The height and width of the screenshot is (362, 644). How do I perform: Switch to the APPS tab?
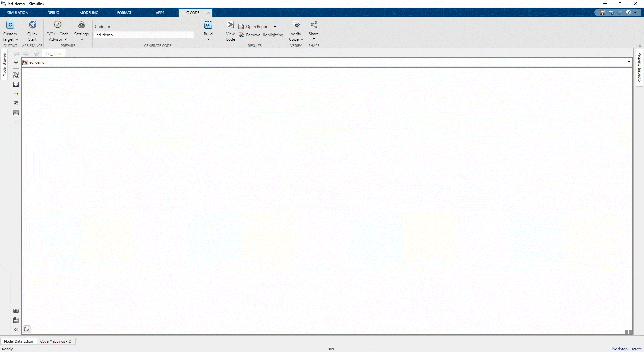pos(160,13)
